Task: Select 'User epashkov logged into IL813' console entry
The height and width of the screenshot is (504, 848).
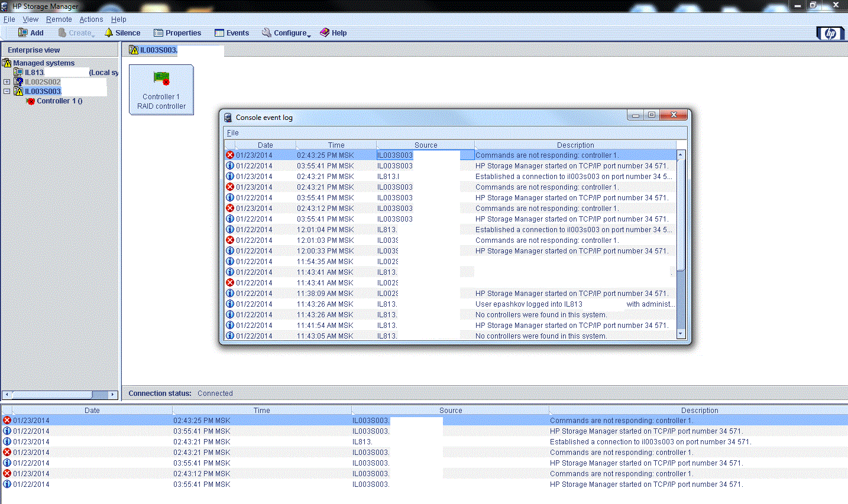Action: click(450, 304)
